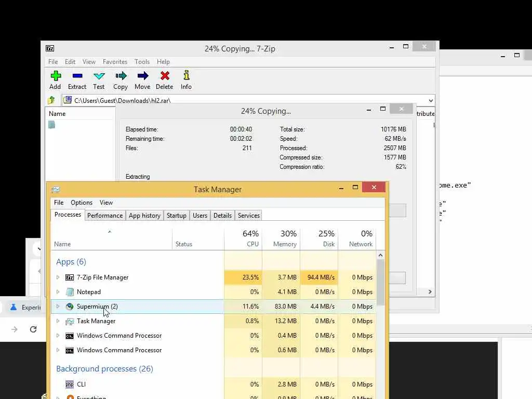Click the Task Manager title bar icon
532x399 pixels.
tap(55, 189)
